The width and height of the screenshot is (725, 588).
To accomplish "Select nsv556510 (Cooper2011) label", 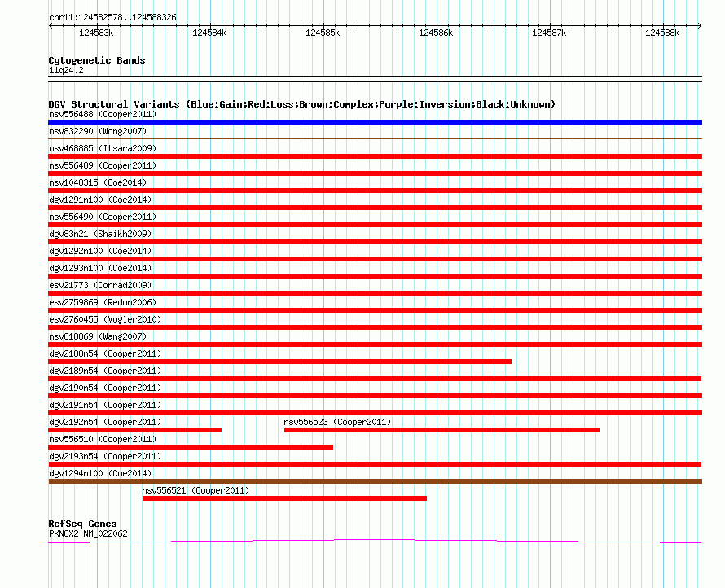I will (103, 439).
